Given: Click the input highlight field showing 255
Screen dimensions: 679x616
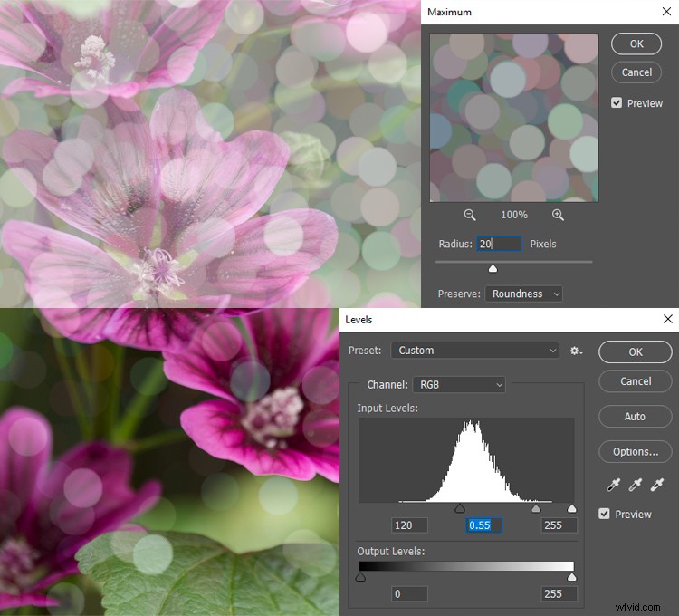Looking at the screenshot, I should (559, 525).
